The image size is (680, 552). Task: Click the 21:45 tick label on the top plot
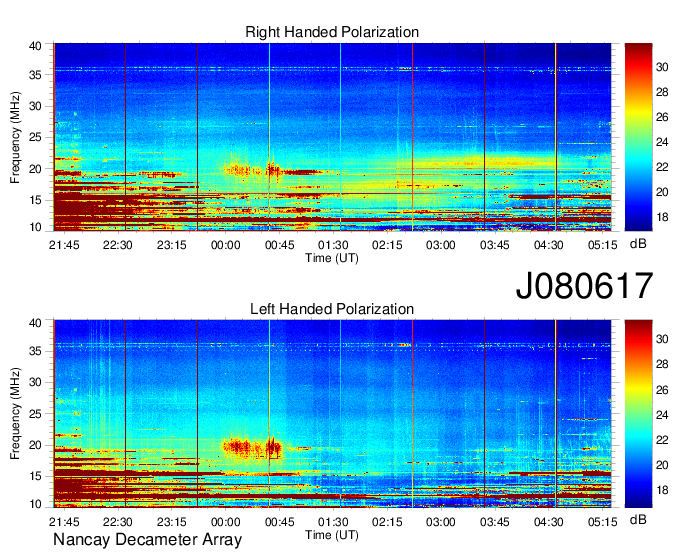click(x=64, y=245)
